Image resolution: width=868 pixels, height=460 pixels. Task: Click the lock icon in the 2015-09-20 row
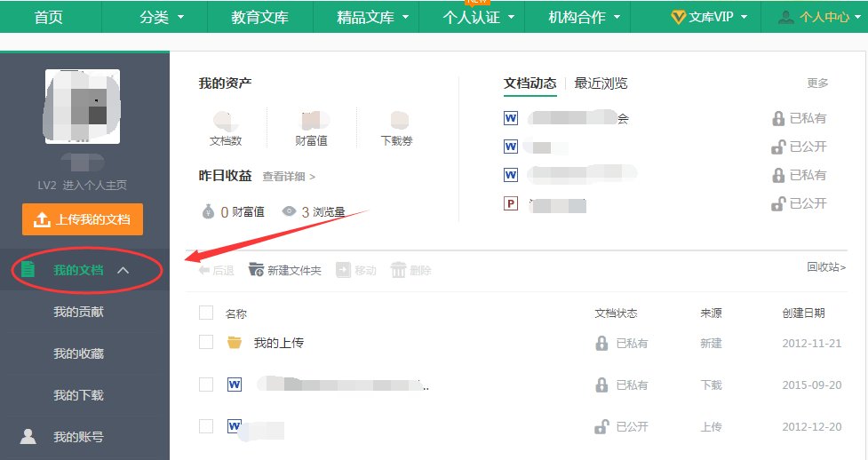click(x=601, y=385)
